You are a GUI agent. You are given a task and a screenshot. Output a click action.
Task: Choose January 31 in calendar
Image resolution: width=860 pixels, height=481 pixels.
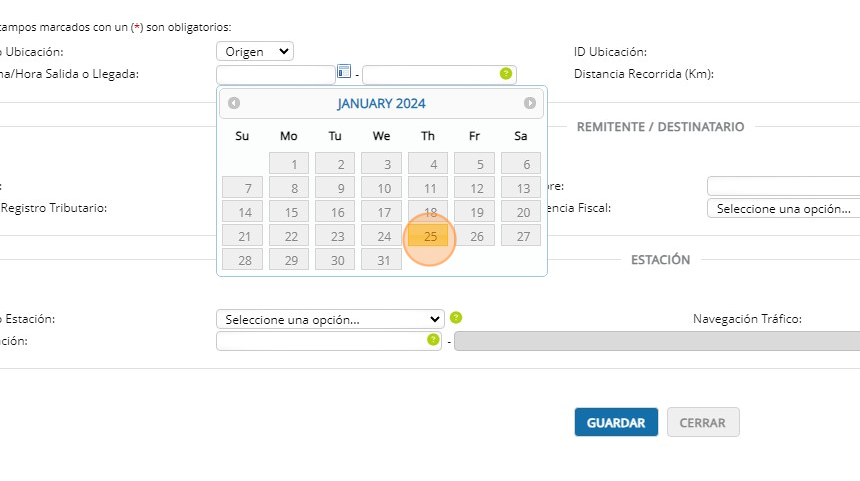coord(382,260)
